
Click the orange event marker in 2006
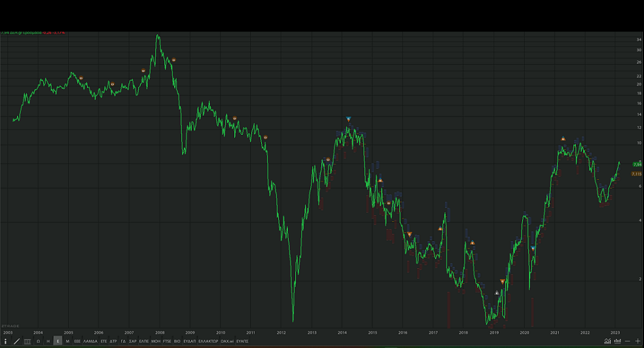tap(113, 84)
